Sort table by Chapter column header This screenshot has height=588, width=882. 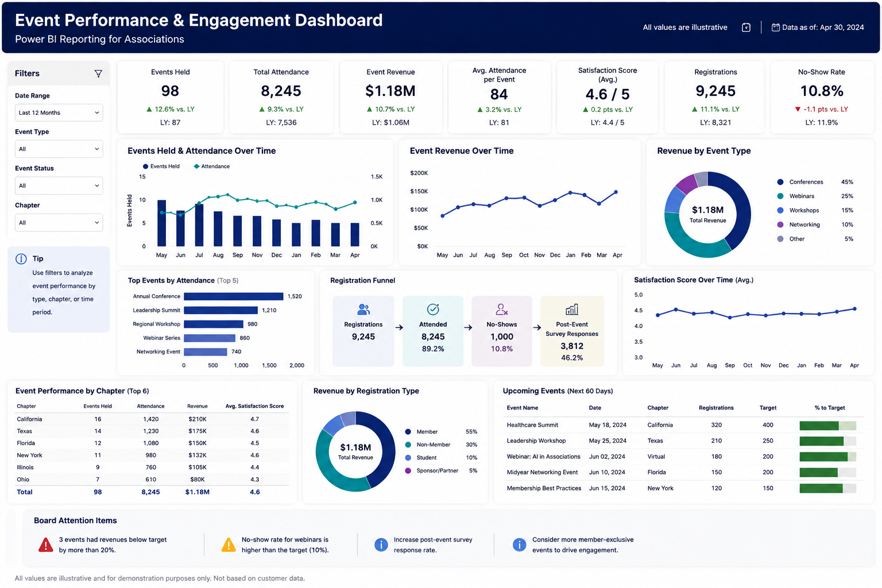coord(26,406)
